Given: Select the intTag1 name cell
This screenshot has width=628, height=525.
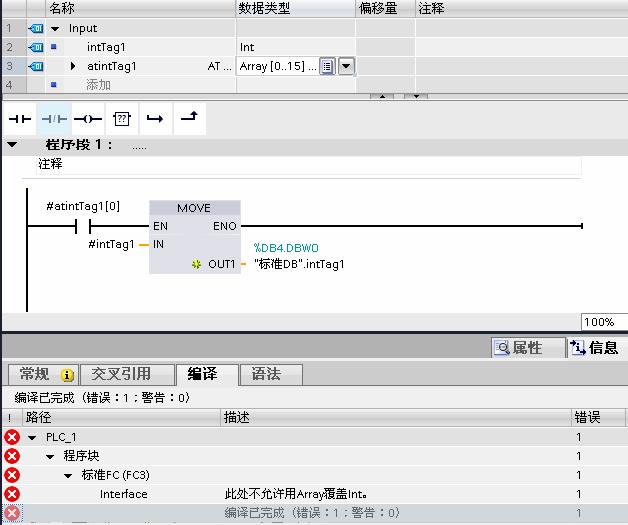Looking at the screenshot, I should coord(106,47).
